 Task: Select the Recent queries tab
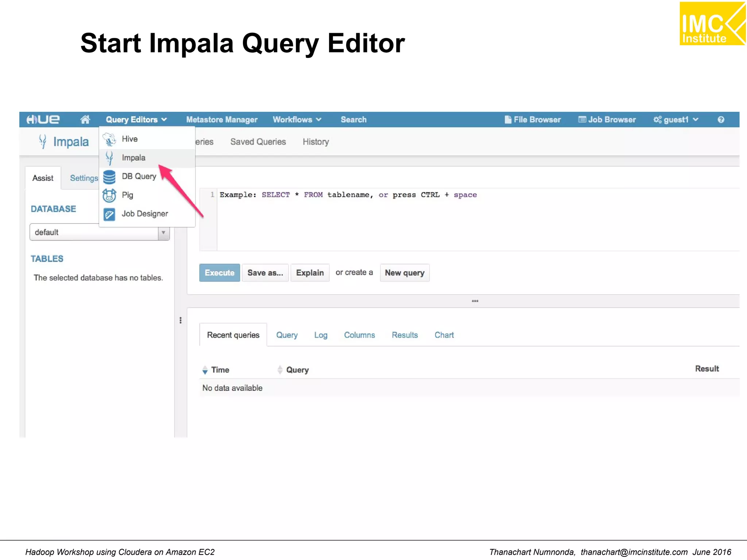[233, 335]
